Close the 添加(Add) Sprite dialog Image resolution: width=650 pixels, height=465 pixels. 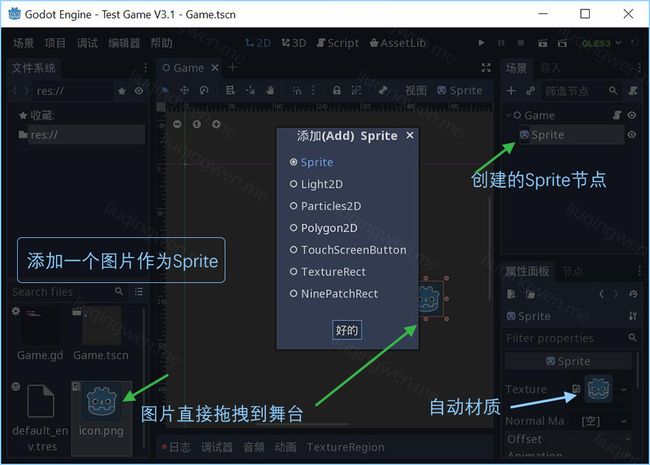click(410, 136)
